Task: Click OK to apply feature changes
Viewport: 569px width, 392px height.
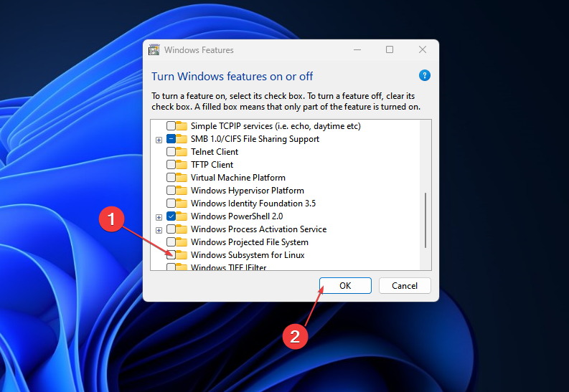Action: [345, 286]
